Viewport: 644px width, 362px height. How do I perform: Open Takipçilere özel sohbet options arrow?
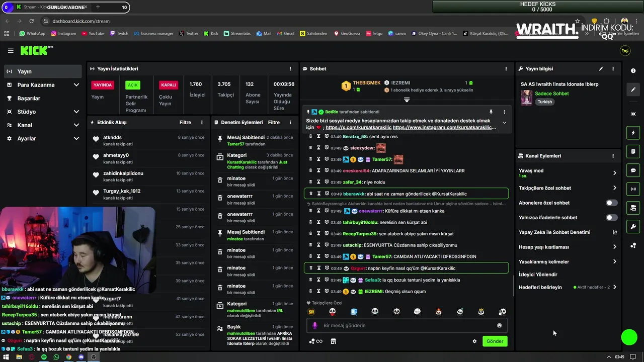click(x=614, y=188)
